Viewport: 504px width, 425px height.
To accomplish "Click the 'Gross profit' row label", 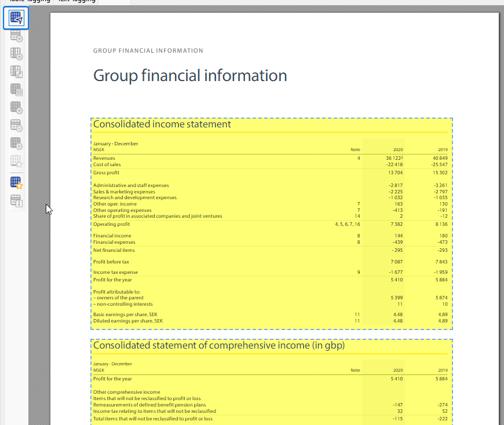I will 106,173.
